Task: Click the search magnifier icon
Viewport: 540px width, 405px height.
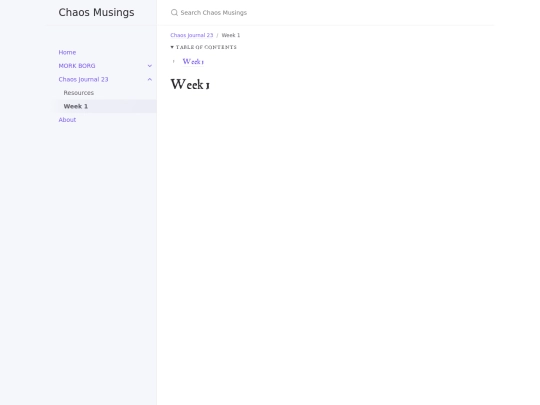Action: tap(174, 13)
